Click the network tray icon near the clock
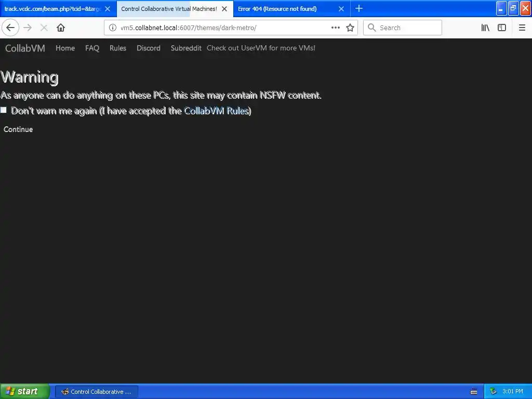 click(494, 392)
